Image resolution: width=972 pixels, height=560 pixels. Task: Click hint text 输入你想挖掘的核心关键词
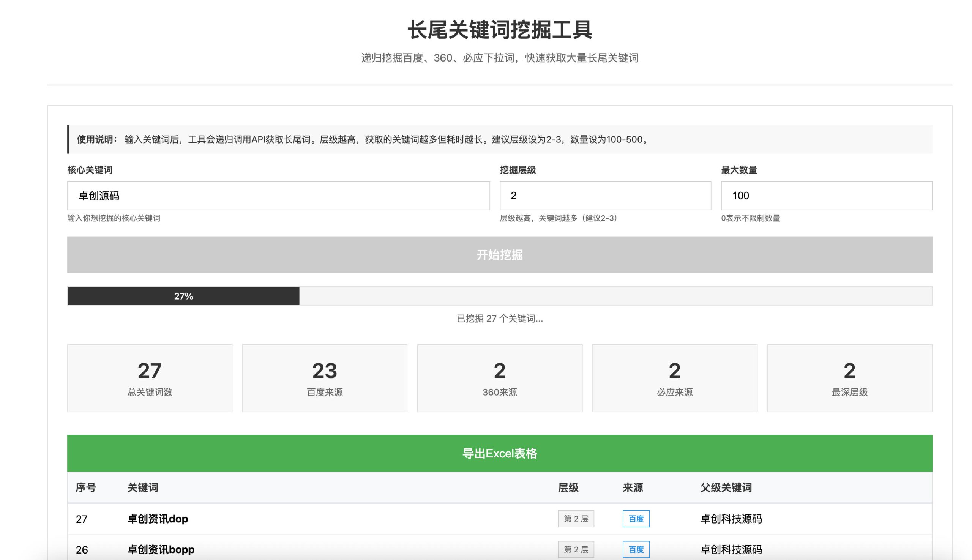pyautogui.click(x=114, y=218)
